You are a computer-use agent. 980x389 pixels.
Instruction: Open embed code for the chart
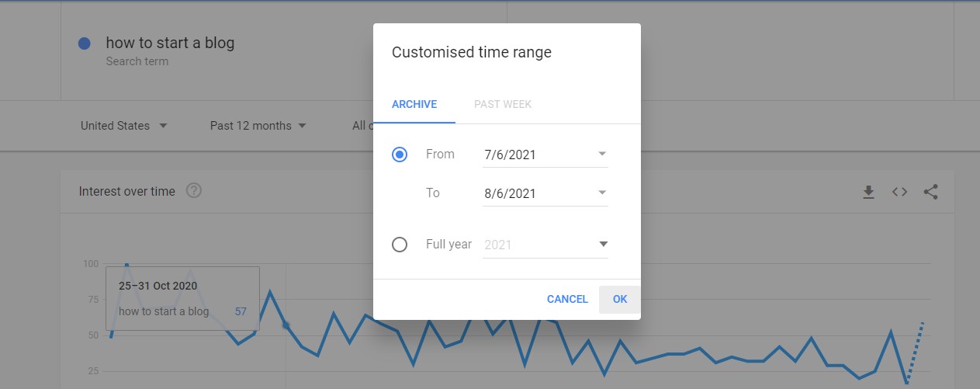(x=899, y=192)
